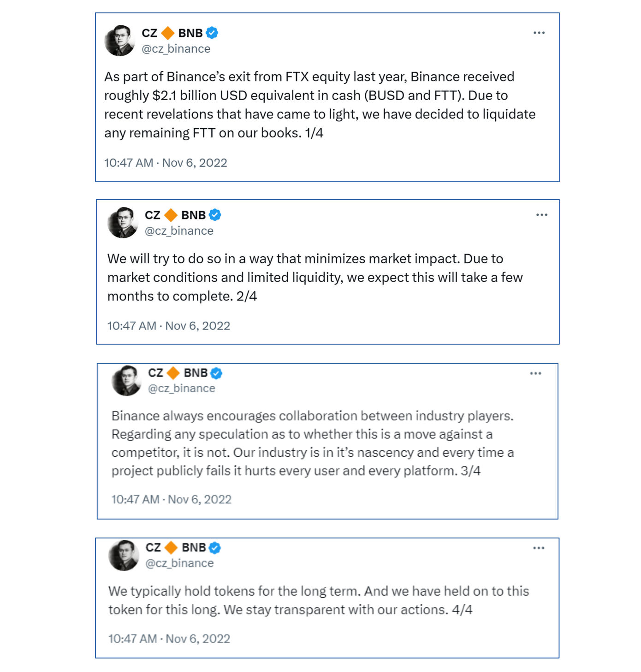Click the avatar on the 3/4 tweet
Image resolution: width=641 pixels, height=672 pixels.
(127, 380)
